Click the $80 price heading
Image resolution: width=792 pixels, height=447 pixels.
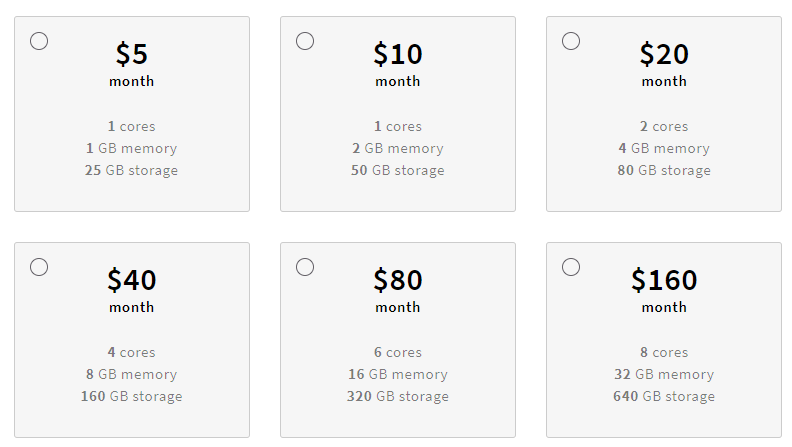click(x=398, y=280)
